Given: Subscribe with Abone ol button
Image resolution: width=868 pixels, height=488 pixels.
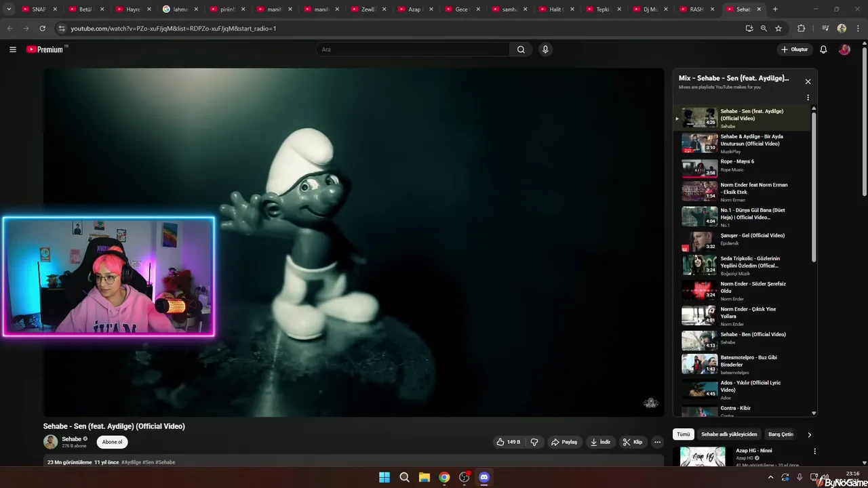Looking at the screenshot, I should tap(112, 442).
